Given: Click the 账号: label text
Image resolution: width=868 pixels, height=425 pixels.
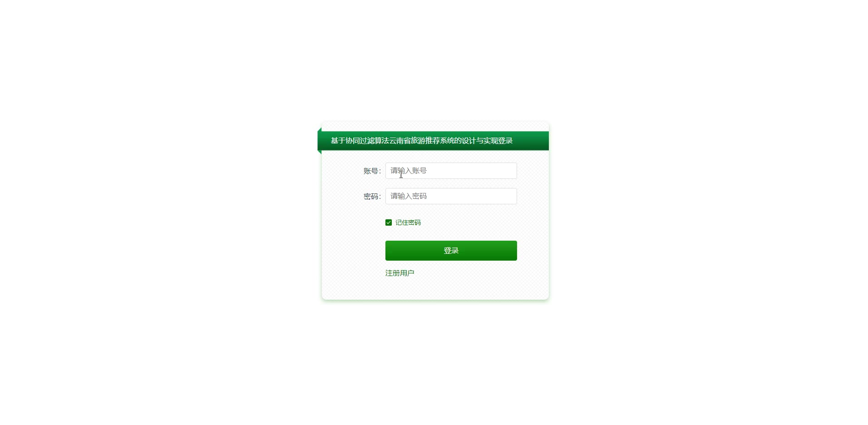Looking at the screenshot, I should point(372,171).
